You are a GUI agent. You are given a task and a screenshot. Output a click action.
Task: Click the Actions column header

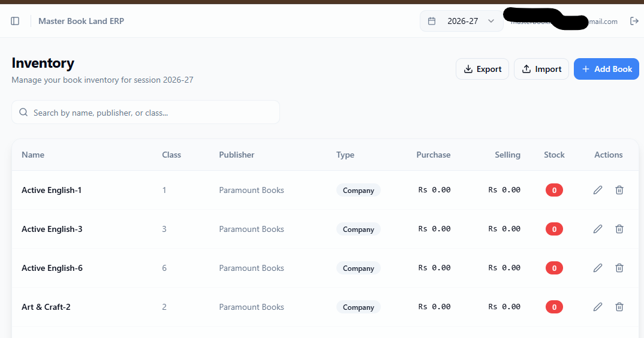click(x=608, y=155)
